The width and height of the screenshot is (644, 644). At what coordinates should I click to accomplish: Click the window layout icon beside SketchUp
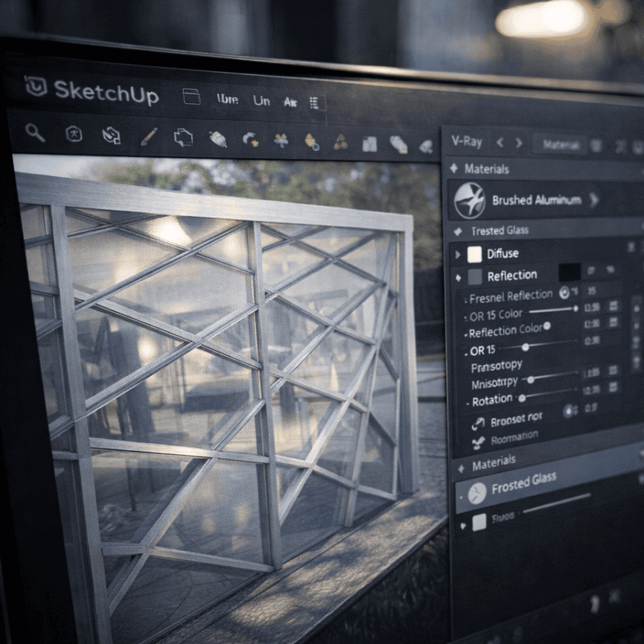[192, 97]
